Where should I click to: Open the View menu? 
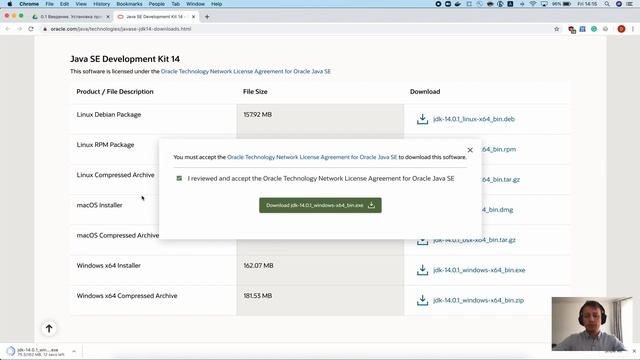tap(81, 4)
